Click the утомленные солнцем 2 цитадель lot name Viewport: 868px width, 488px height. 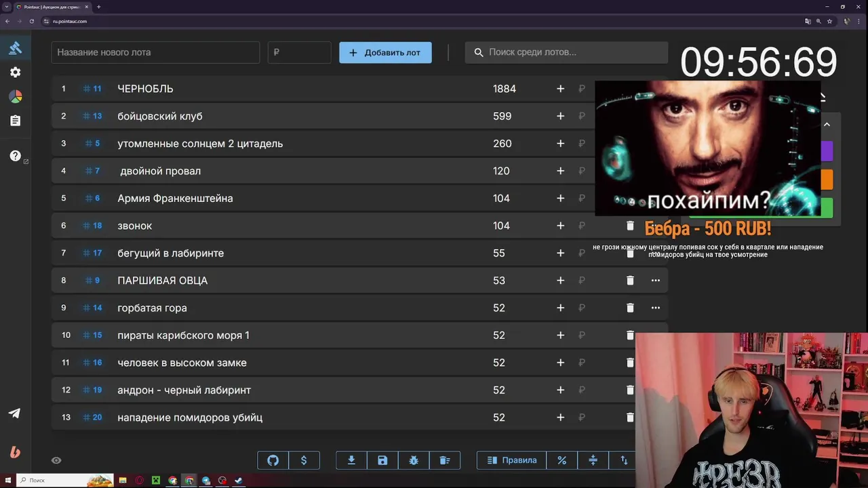pos(200,144)
